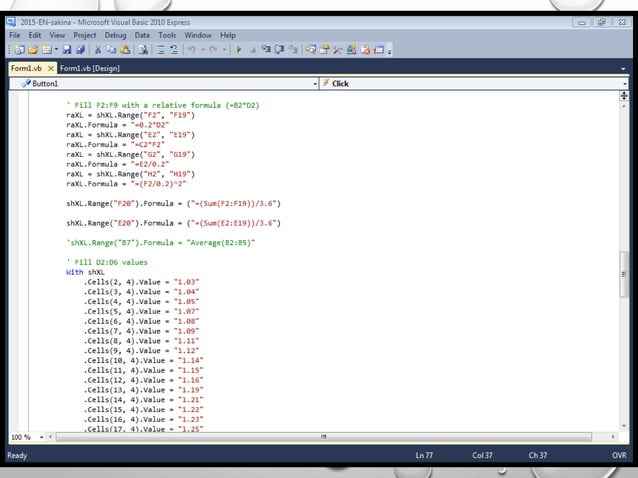Viewport: 638px width, 478px height.
Task: Expand the Button1 class name dropdown
Action: 315,84
